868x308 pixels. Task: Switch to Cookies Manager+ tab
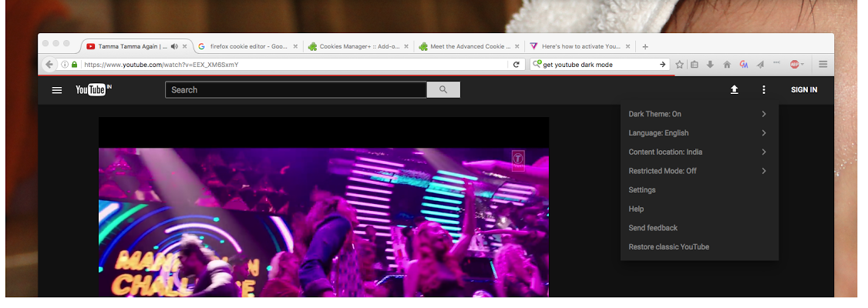(359, 46)
